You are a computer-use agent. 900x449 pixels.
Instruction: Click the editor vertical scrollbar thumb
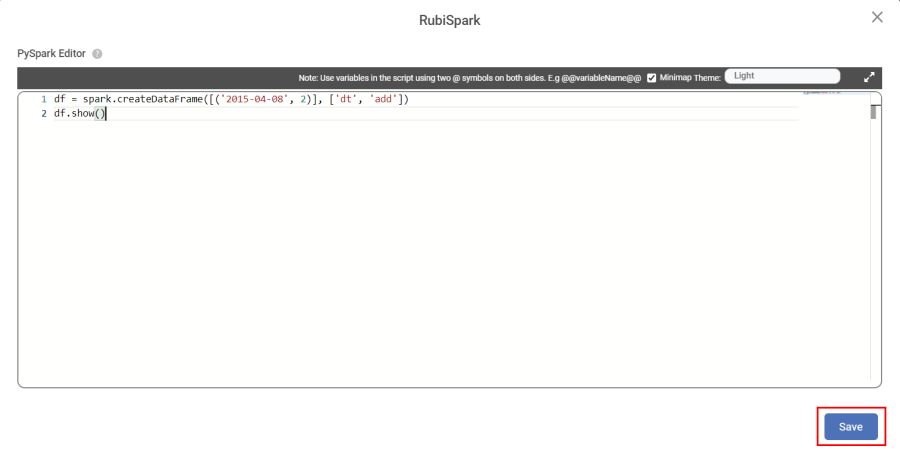(x=873, y=111)
